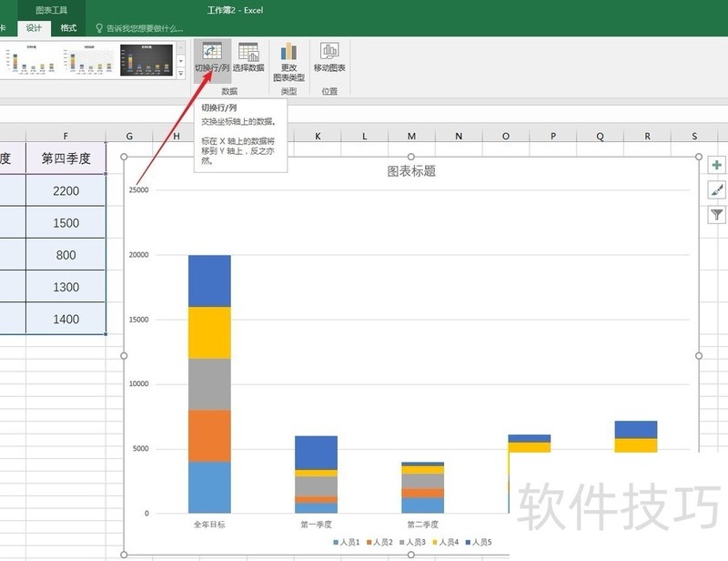The height and width of the screenshot is (561, 728).
Task: Click chart bottom-center resize handle
Action: [411, 555]
